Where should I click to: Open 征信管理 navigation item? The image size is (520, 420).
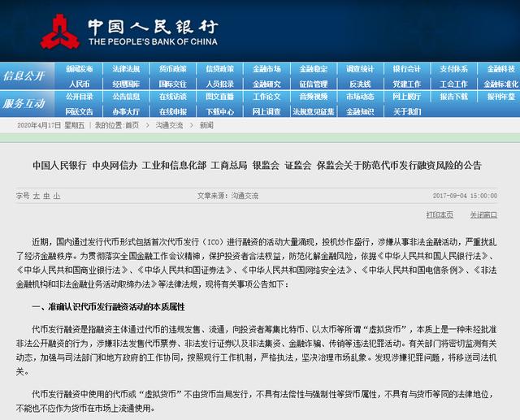pyautogui.click(x=314, y=84)
